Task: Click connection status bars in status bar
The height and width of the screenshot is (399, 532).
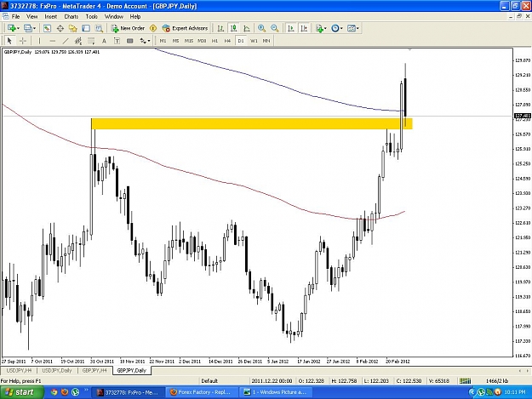Action: pos(465,381)
